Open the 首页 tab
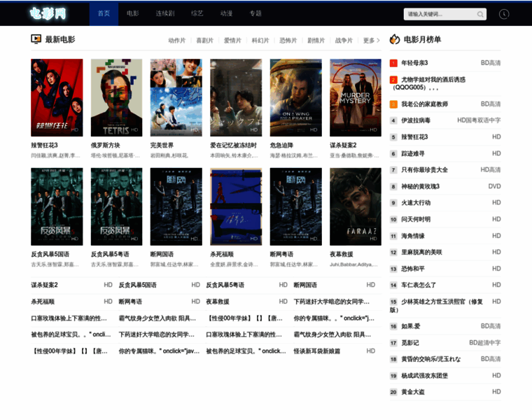Viewport: 532px width, 420px height. point(104,13)
